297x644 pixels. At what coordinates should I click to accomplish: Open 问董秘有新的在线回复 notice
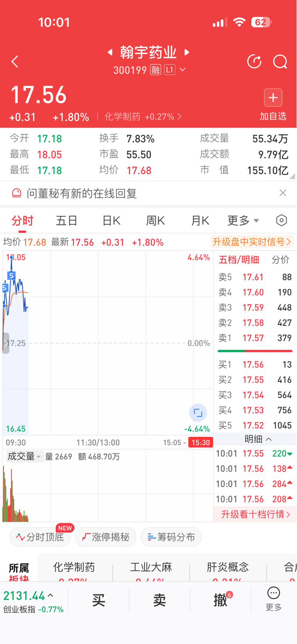point(81,193)
